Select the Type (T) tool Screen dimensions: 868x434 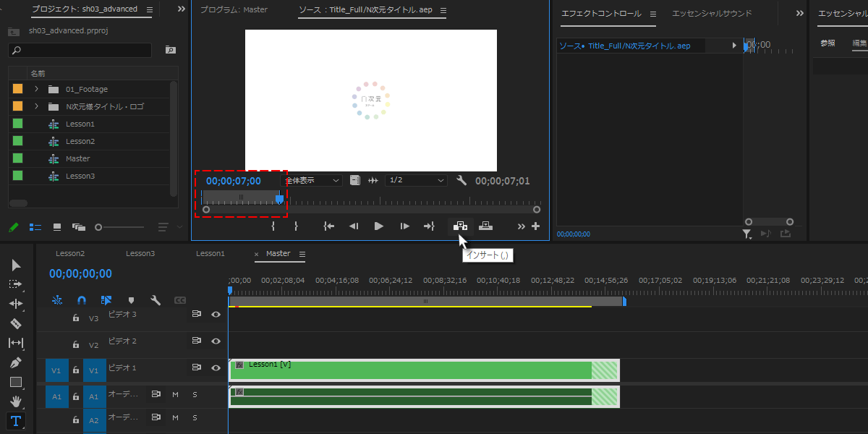click(16, 421)
